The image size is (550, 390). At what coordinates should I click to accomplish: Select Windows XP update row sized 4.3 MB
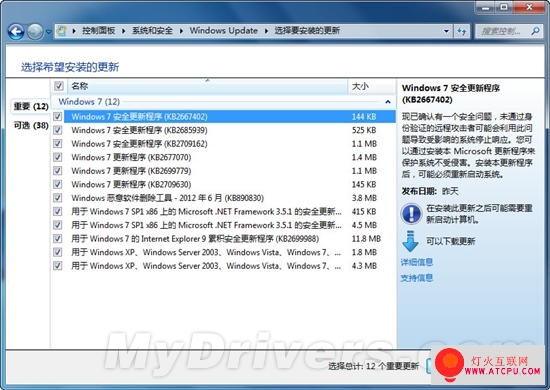pos(230,266)
